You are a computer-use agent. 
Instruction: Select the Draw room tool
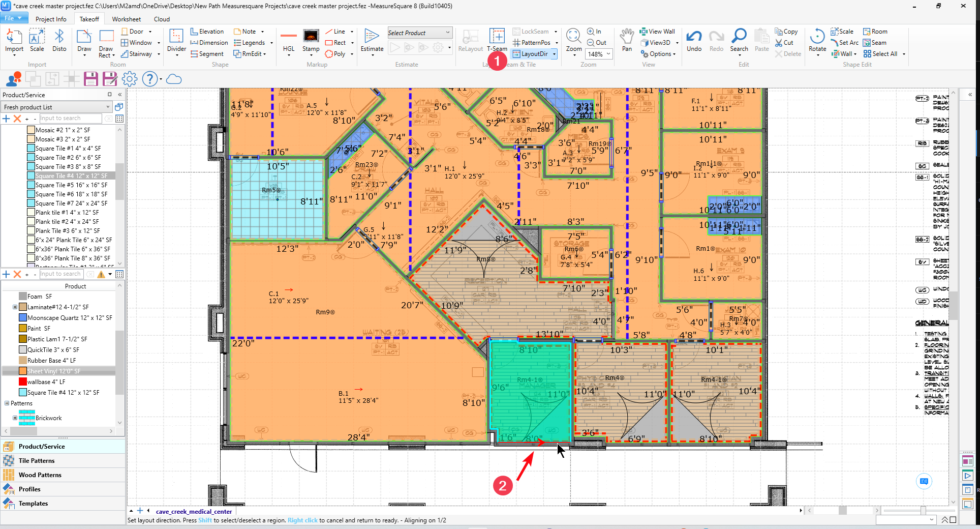coord(84,41)
